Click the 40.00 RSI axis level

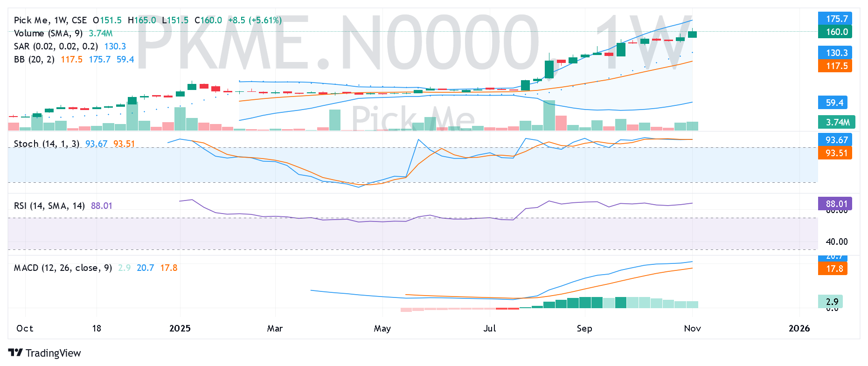pos(837,242)
